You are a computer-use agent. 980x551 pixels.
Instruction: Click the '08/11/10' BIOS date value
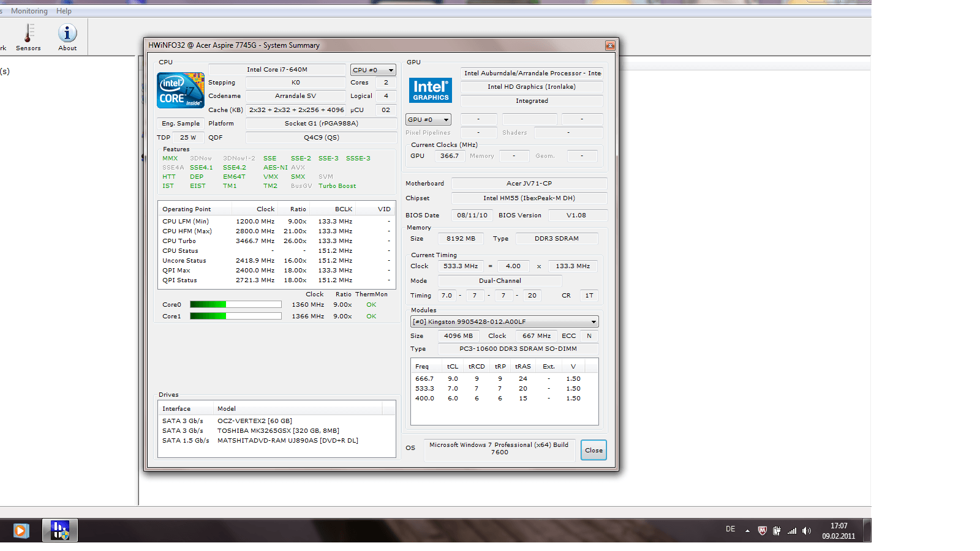[x=472, y=216]
